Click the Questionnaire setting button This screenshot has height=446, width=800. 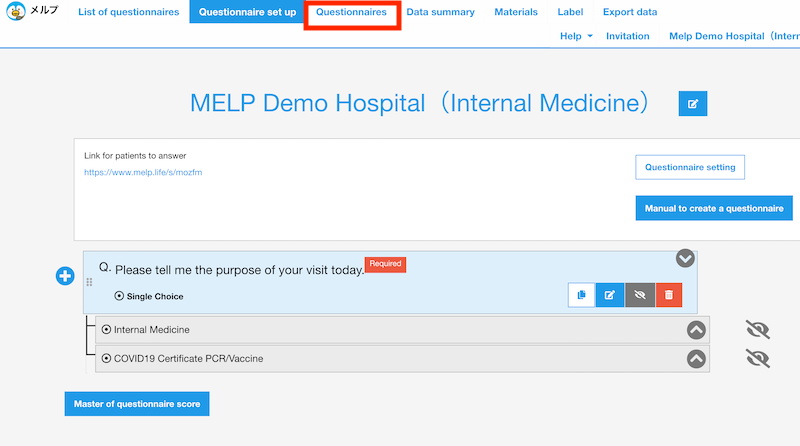click(690, 167)
